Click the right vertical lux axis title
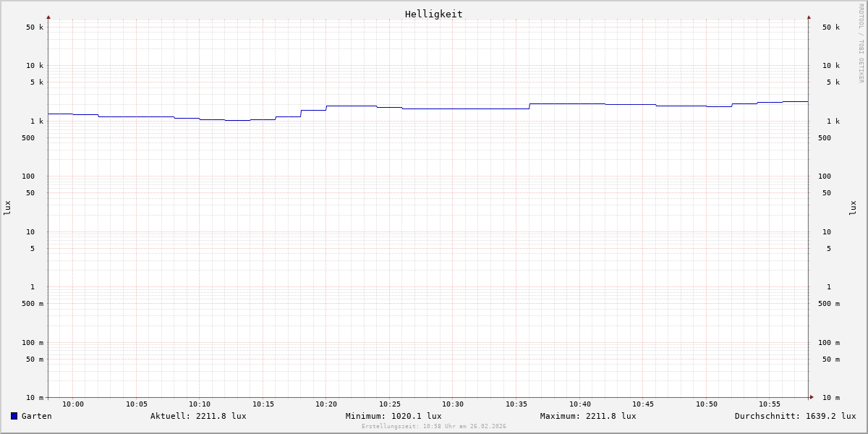This screenshot has width=868, height=434. (x=853, y=208)
